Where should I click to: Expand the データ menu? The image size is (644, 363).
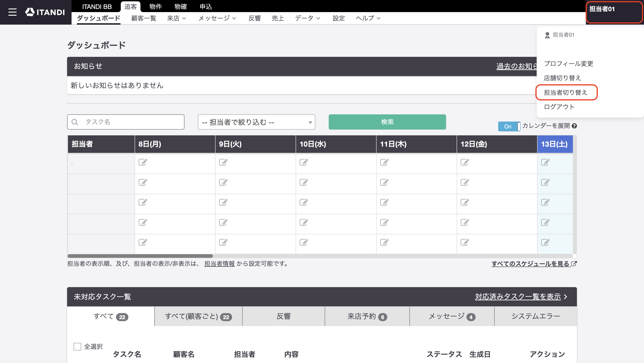click(x=307, y=18)
